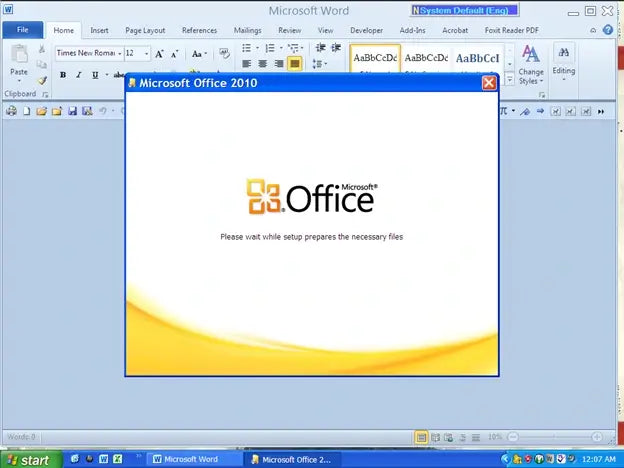Click the Shrink Font icon
The width and height of the screenshot is (624, 468).
[x=174, y=54]
